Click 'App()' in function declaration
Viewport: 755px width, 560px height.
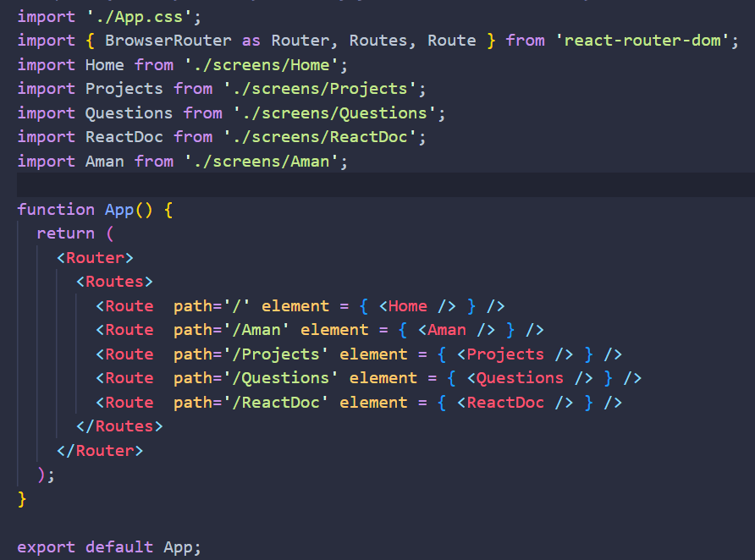click(x=129, y=210)
